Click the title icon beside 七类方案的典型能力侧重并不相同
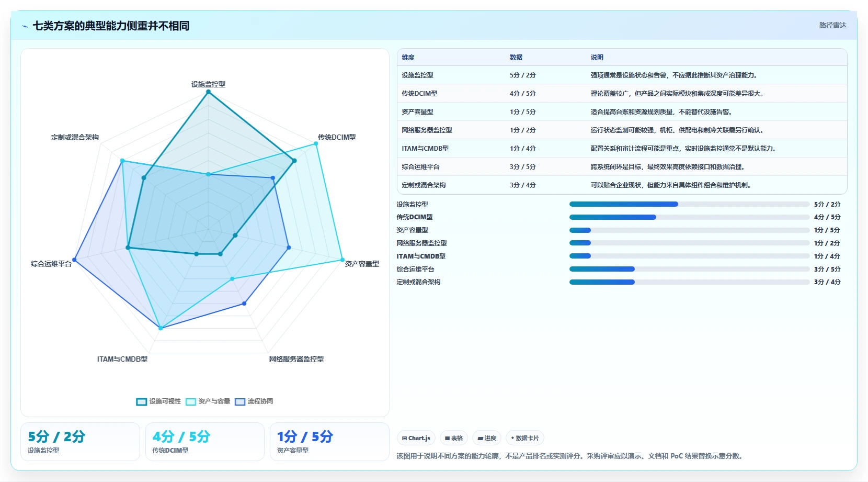The width and height of the screenshot is (868, 482). (x=25, y=26)
